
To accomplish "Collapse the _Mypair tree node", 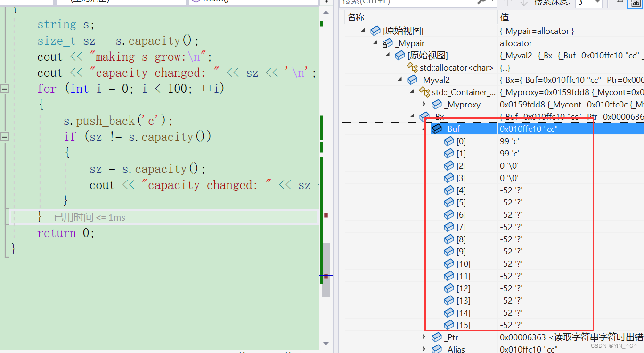I will coord(375,43).
